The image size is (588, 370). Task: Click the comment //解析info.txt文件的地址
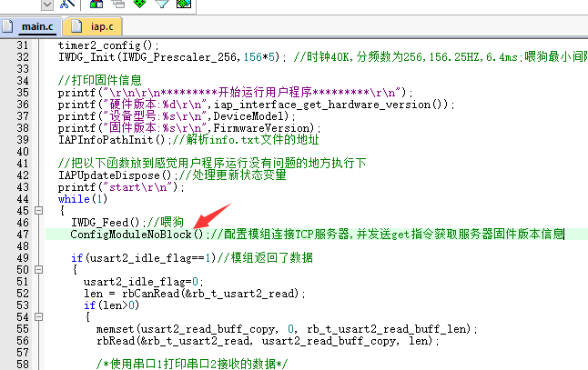tap(246, 140)
